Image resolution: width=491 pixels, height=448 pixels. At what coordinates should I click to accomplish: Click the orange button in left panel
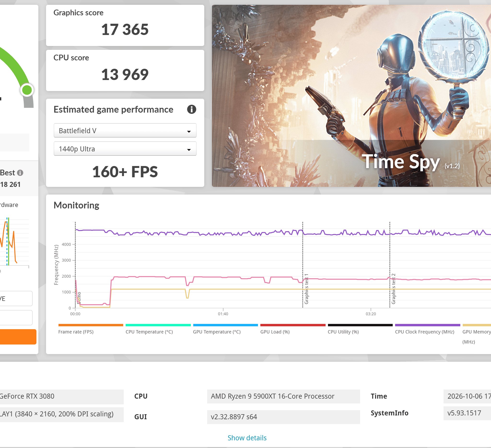click(18, 337)
